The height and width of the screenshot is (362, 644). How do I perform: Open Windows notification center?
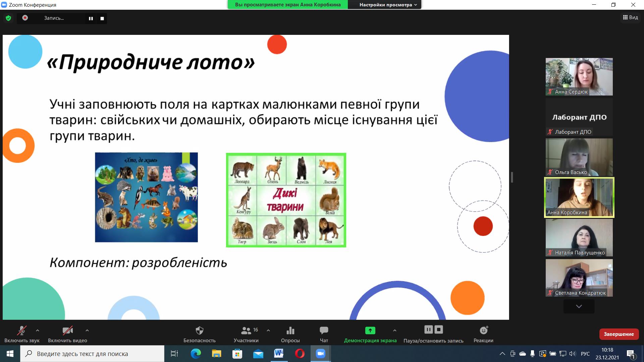631,354
